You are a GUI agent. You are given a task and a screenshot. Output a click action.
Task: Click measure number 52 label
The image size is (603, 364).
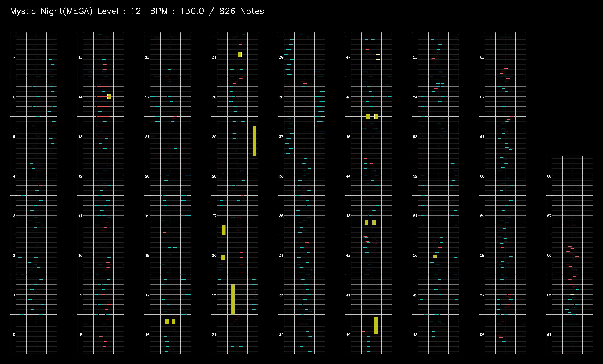(x=415, y=176)
